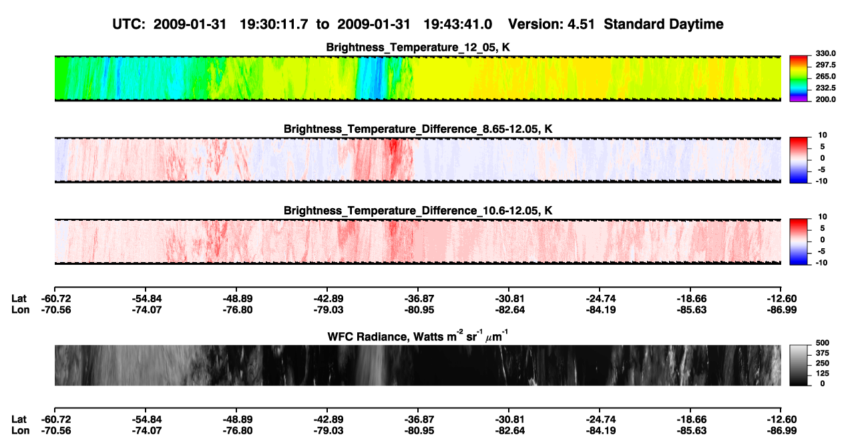Screen dimensions: 868x445
Task: Click longitude -82.64 on the axis above WFC Radiance
Action: pos(509,309)
